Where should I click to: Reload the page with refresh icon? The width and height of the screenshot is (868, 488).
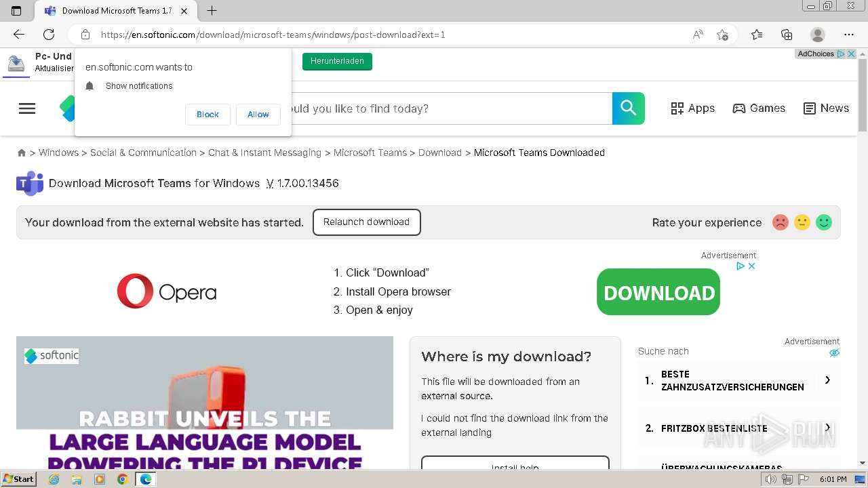(x=49, y=35)
